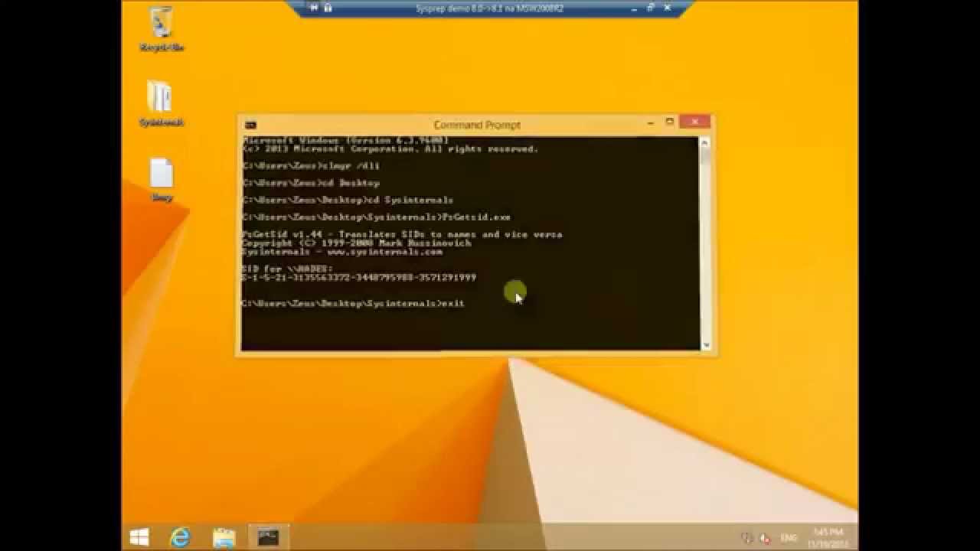Image resolution: width=980 pixels, height=551 pixels.
Task: Click the 'SID for \\HADES:' output line
Action: click(287, 269)
